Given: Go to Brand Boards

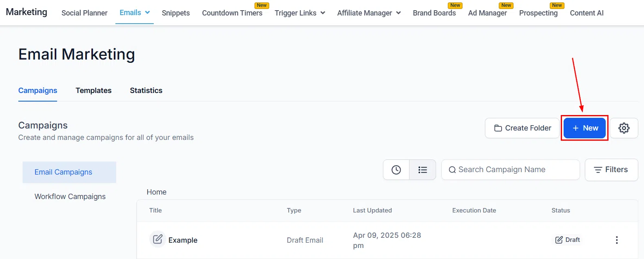Looking at the screenshot, I should coord(434,13).
